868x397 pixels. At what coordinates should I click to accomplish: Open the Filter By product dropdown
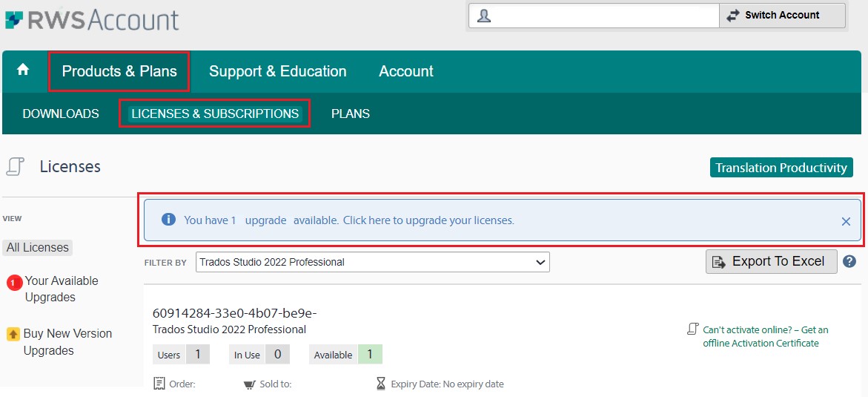[x=373, y=262]
